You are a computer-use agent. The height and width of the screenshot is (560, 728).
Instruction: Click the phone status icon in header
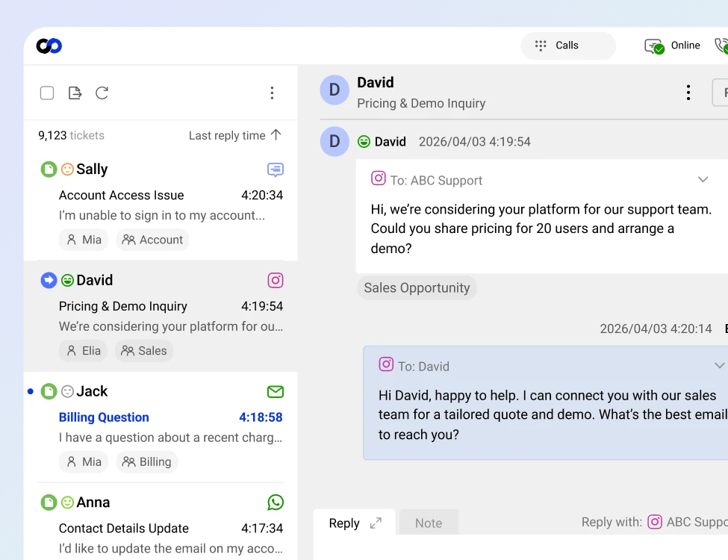721,46
